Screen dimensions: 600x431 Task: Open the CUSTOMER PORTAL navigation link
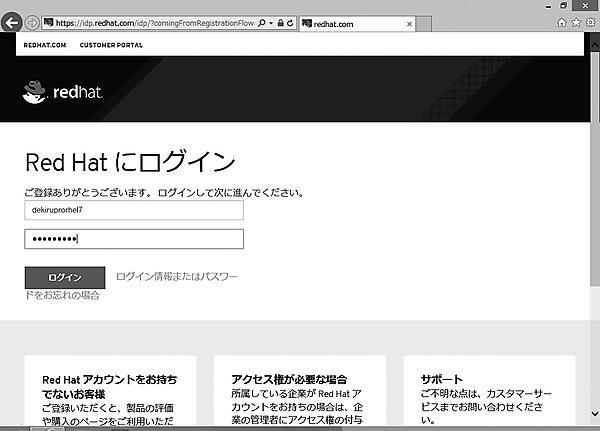coord(111,45)
